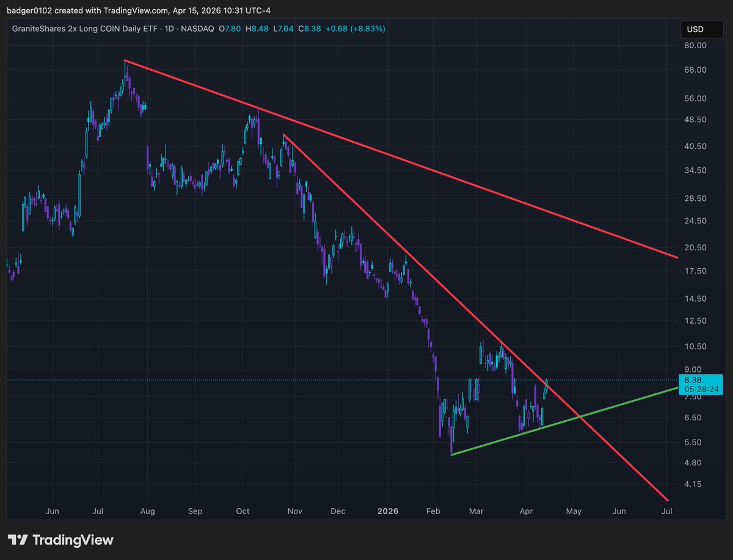The height and width of the screenshot is (560, 733).
Task: Click the 17.50 price axis label
Action: tap(695, 271)
